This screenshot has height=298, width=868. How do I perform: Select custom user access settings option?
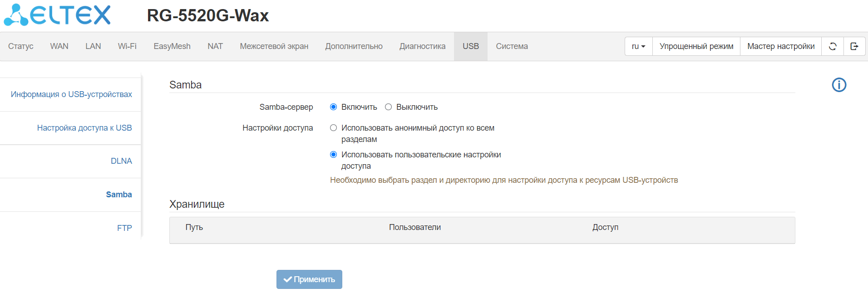[334, 155]
